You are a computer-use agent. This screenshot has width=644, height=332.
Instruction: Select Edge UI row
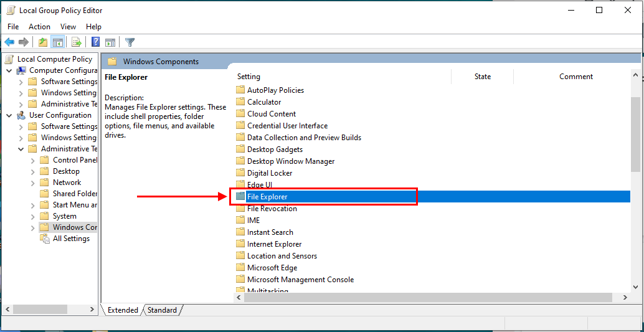260,185
